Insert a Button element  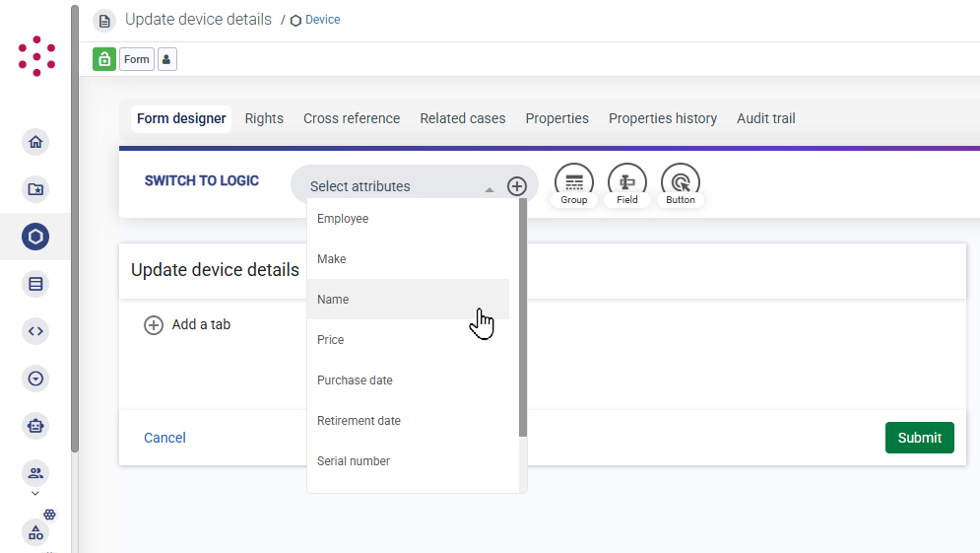(680, 185)
